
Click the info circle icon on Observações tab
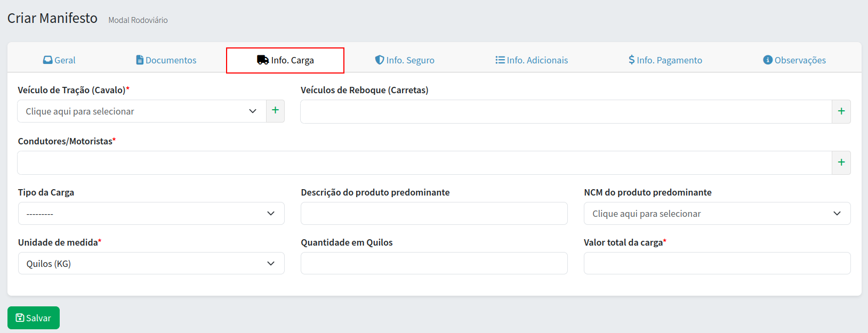point(768,60)
